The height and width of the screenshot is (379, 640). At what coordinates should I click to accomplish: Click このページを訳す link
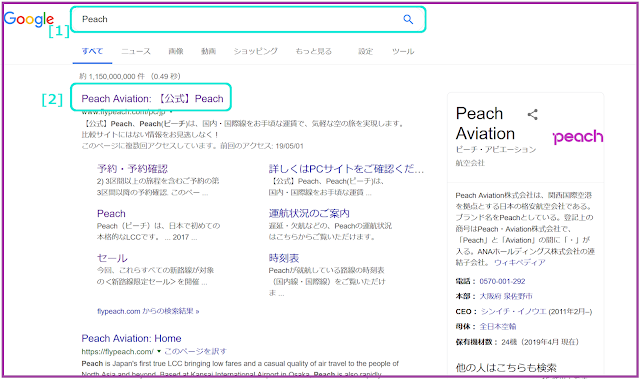click(195, 351)
